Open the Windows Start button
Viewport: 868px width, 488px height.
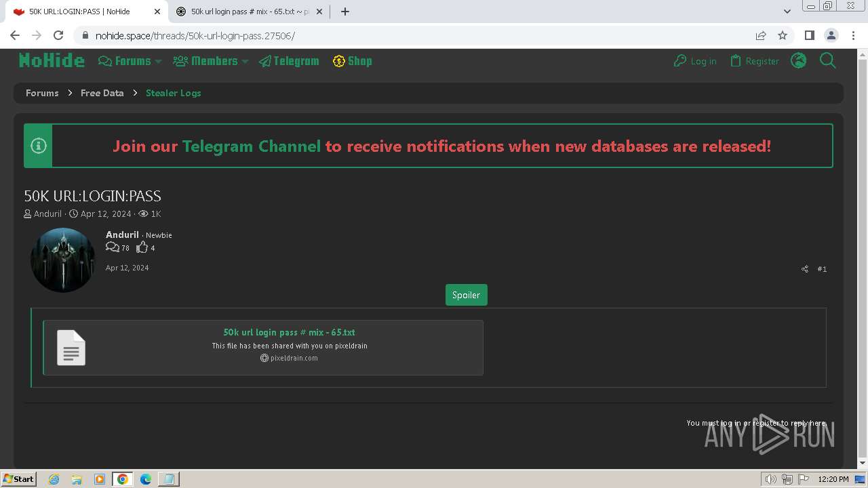(19, 479)
